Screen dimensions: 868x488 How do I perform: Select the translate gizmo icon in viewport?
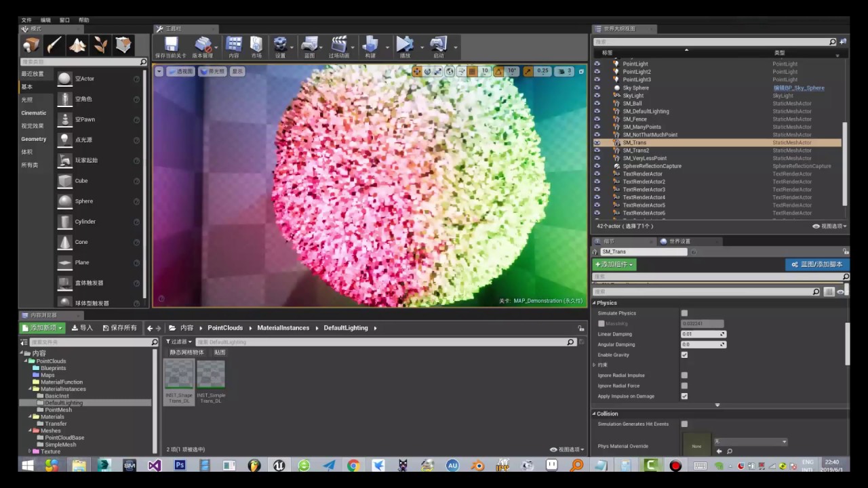pos(417,71)
